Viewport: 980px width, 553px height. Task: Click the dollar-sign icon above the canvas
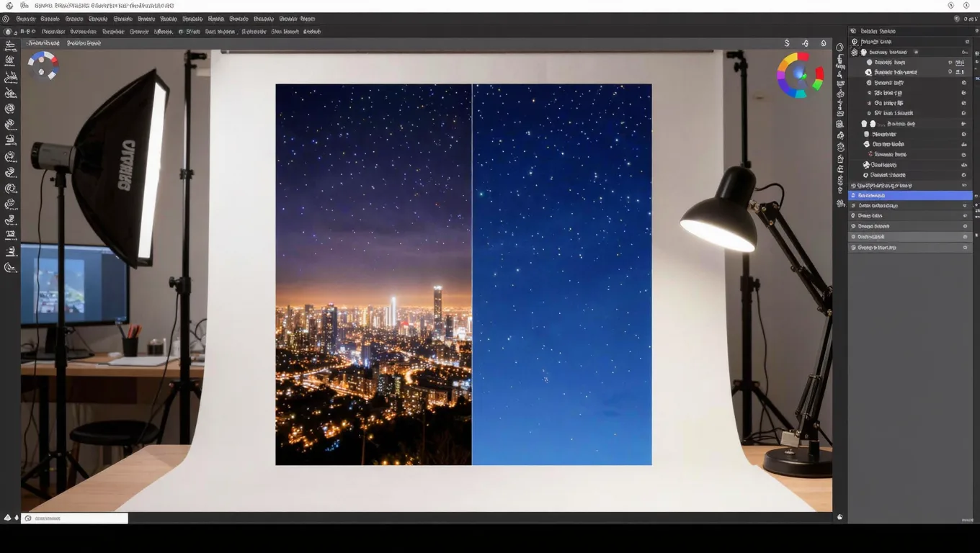(787, 43)
